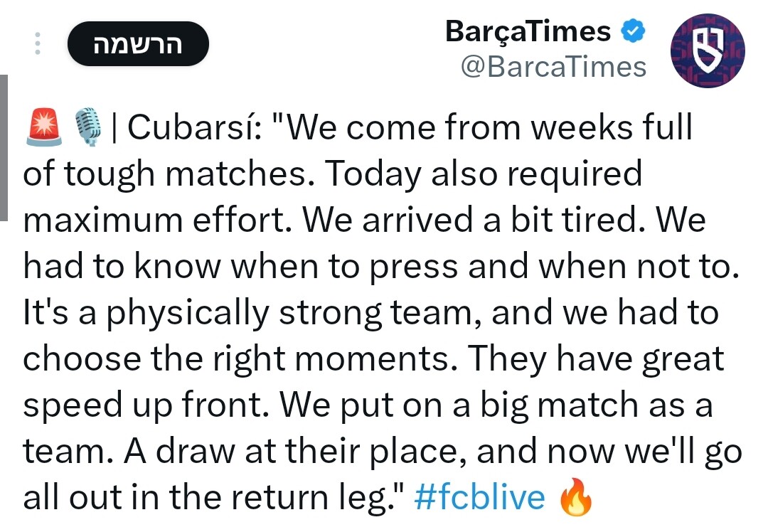Click the הרשמה subscribe button

coord(138,44)
